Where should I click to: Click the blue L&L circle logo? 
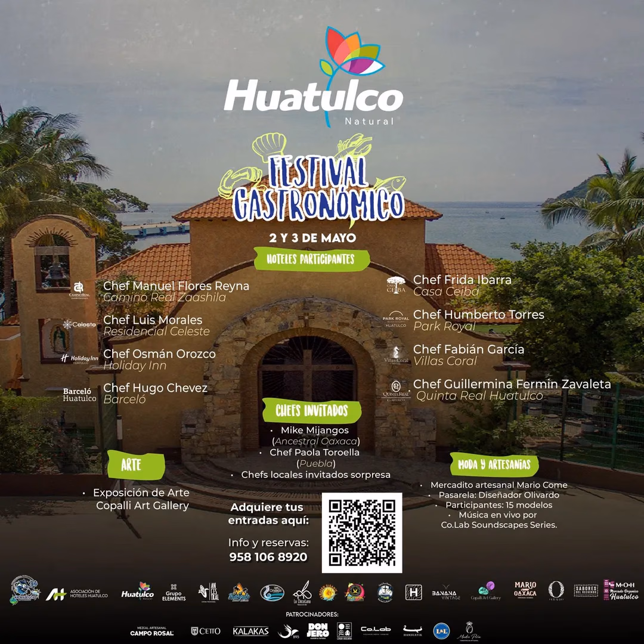pyautogui.click(x=441, y=631)
